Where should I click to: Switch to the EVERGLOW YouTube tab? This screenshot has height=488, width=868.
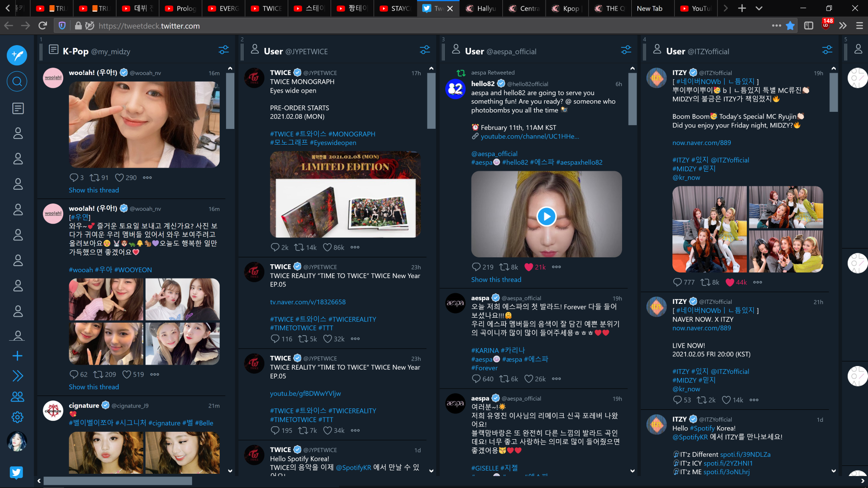223,8
